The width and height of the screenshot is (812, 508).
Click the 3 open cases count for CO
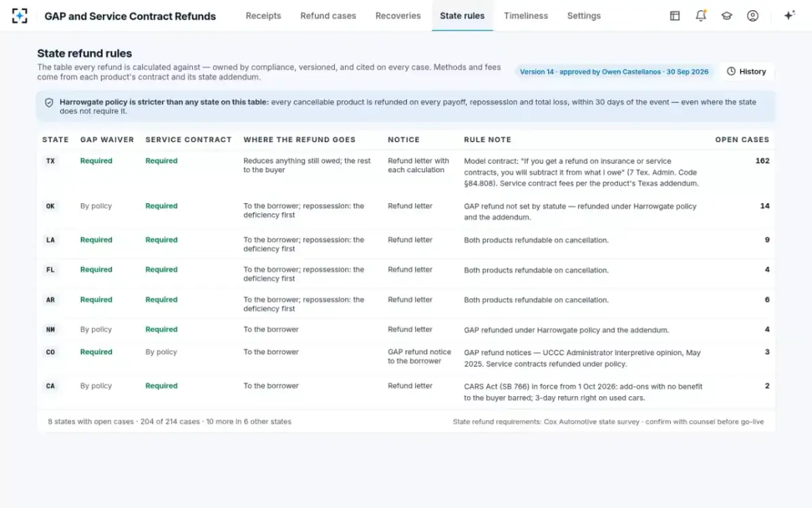pyautogui.click(x=767, y=352)
